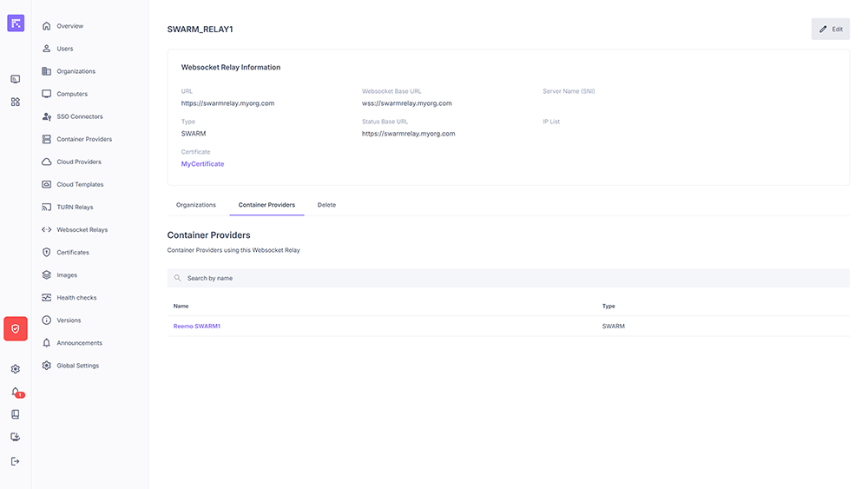Open TURN Relays from sidebar

(75, 208)
